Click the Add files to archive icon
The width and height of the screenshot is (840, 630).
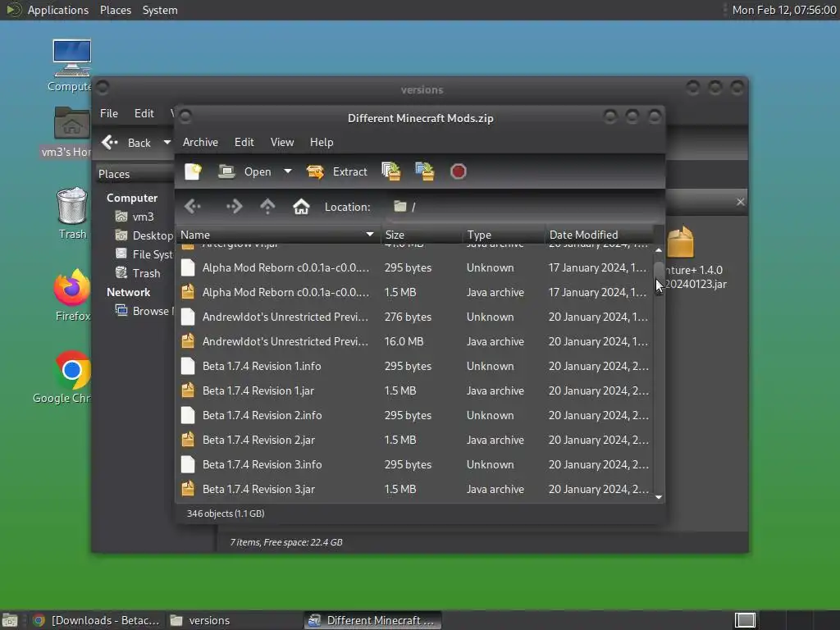coord(391,171)
